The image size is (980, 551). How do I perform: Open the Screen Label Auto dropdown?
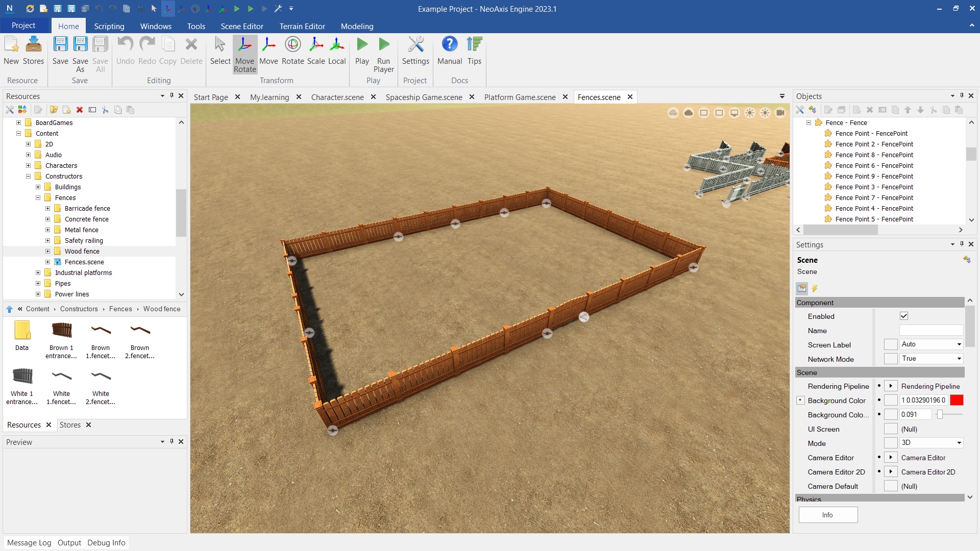[959, 344]
